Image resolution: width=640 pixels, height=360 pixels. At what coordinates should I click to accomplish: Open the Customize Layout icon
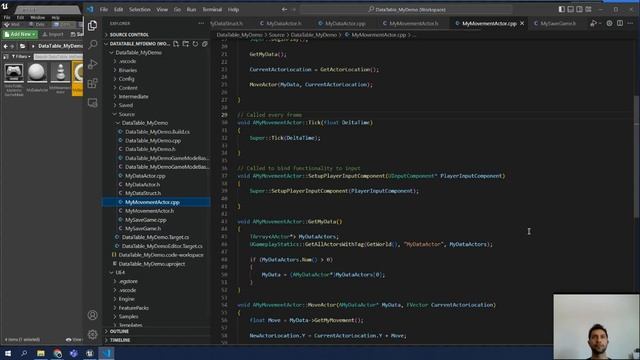(588, 9)
